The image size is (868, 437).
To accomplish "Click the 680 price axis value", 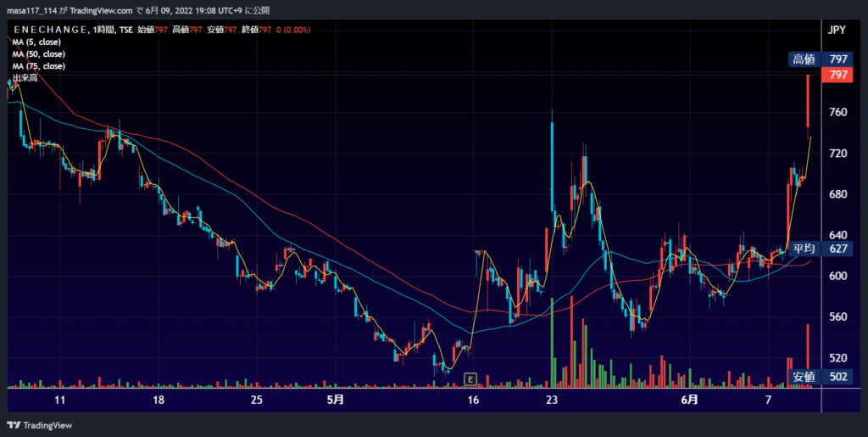I will click(x=838, y=194).
